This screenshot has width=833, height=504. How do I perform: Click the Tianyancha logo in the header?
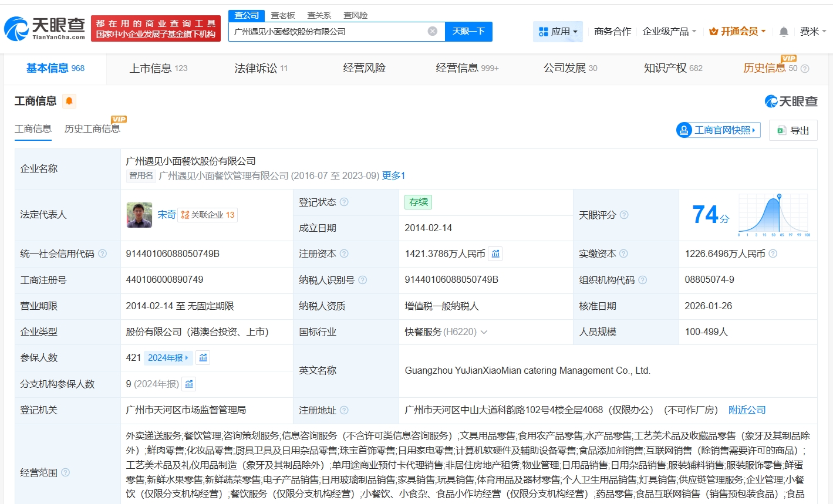pos(45,28)
